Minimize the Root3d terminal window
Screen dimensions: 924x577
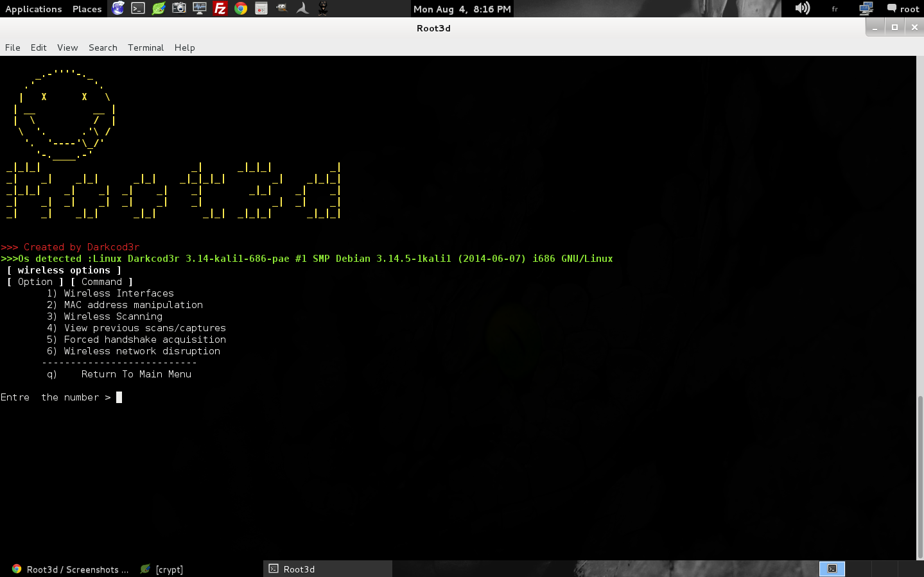pos(875,28)
